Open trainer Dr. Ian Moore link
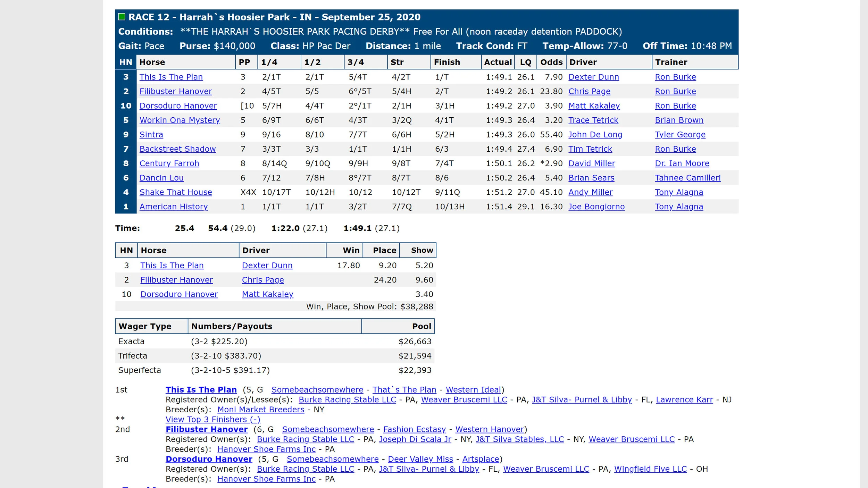The height and width of the screenshot is (488, 868). pos(682,163)
